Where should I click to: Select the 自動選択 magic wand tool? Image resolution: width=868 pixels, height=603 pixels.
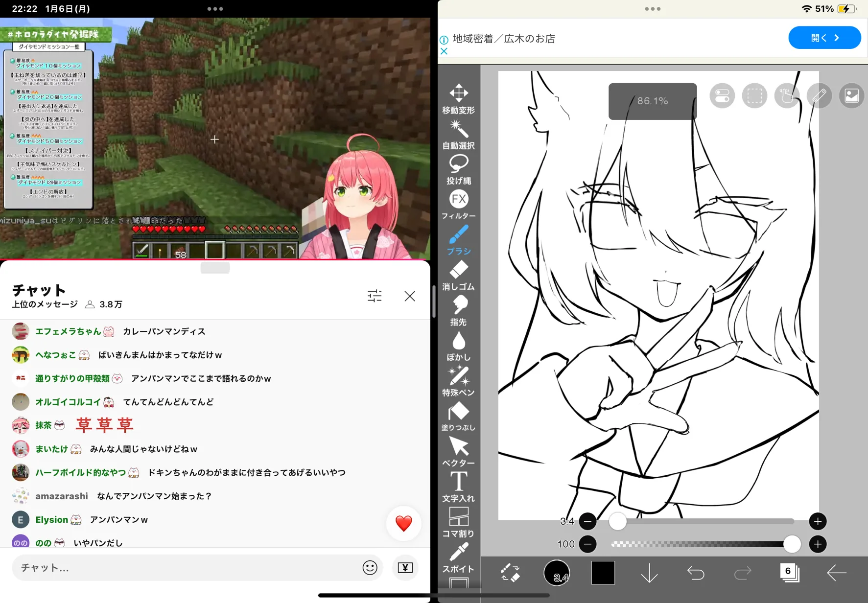click(x=458, y=134)
